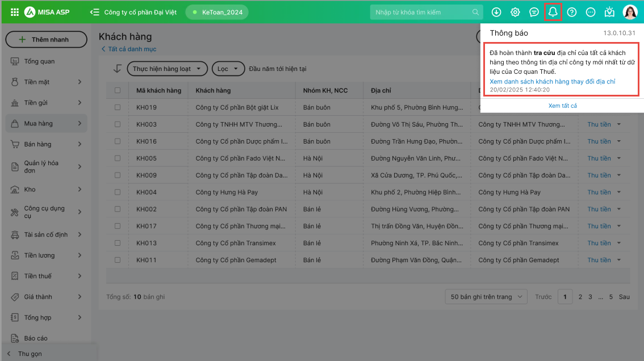Open the Tổng hợp menu item
Image resolution: width=644 pixels, height=361 pixels.
(46, 317)
